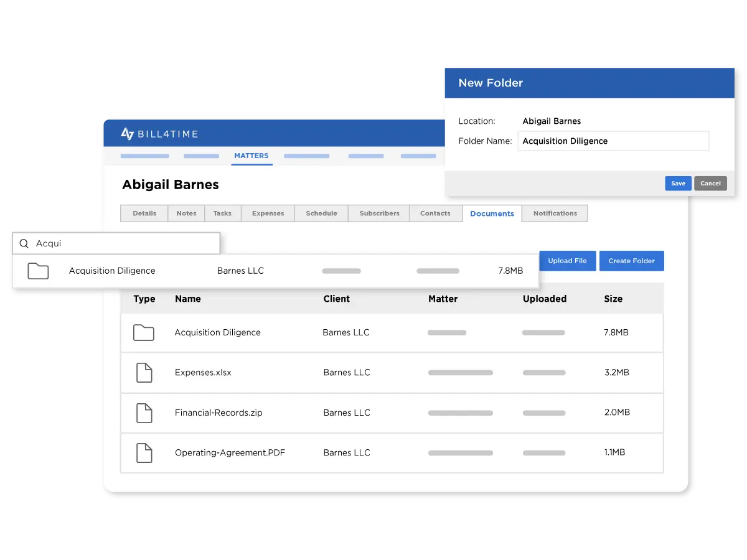This screenshot has height=560, width=747.
Task: Save the new folder
Action: (x=678, y=184)
